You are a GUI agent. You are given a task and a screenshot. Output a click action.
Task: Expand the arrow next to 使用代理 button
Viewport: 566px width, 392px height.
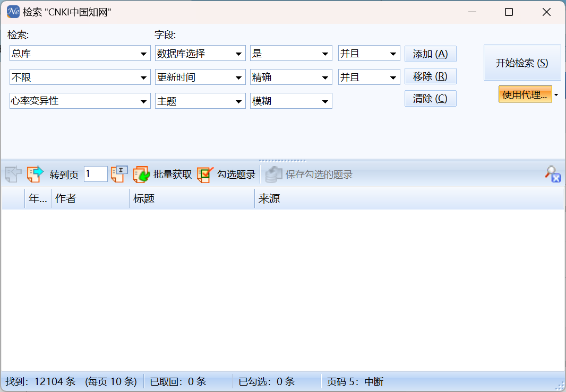[x=556, y=95]
